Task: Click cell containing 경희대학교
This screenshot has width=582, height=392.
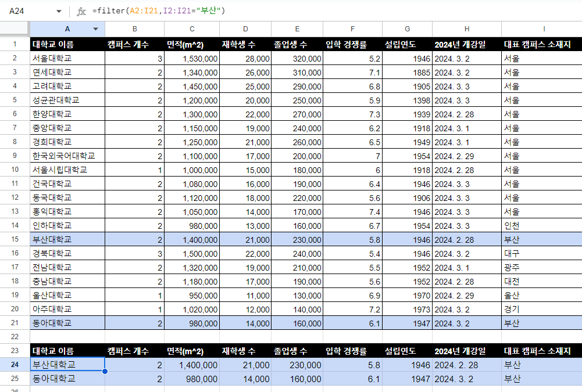Action: (x=67, y=142)
